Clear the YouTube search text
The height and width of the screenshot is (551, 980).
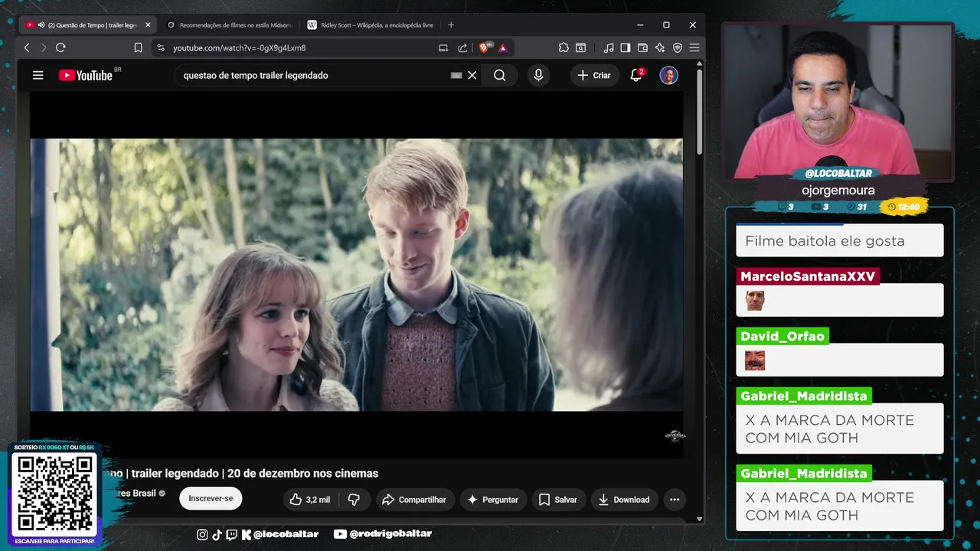(472, 75)
